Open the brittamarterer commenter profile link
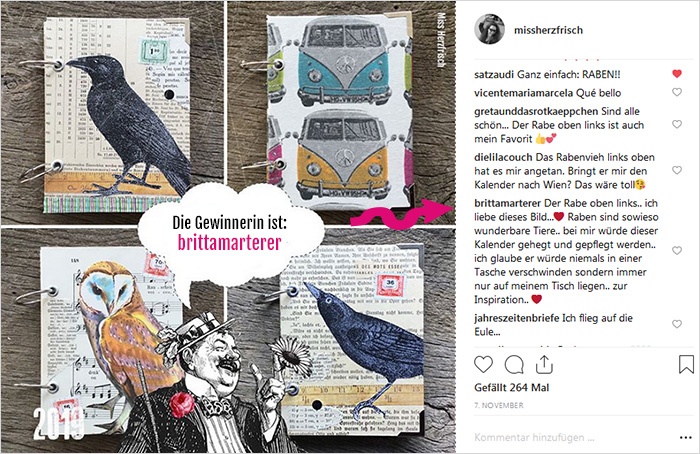 [x=508, y=203]
